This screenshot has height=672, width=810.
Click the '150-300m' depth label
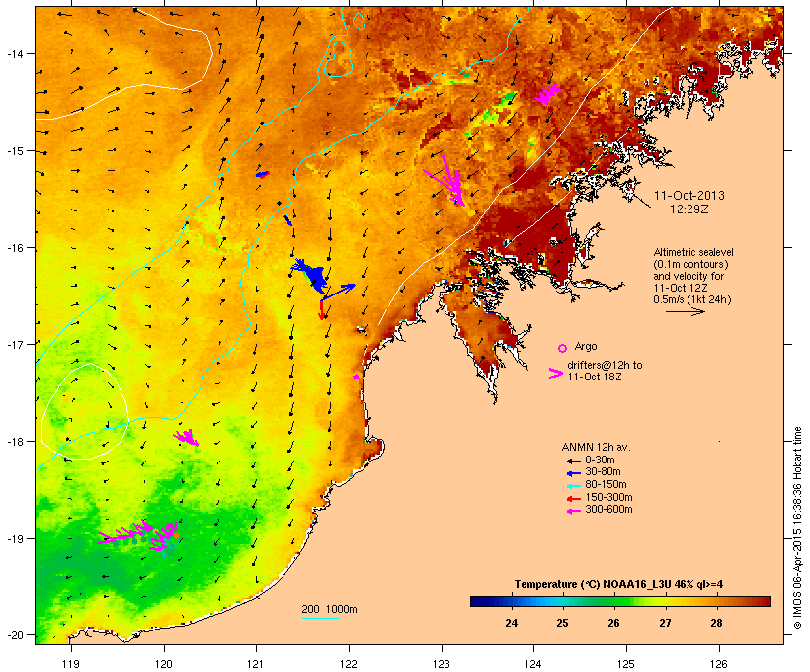click(x=608, y=497)
